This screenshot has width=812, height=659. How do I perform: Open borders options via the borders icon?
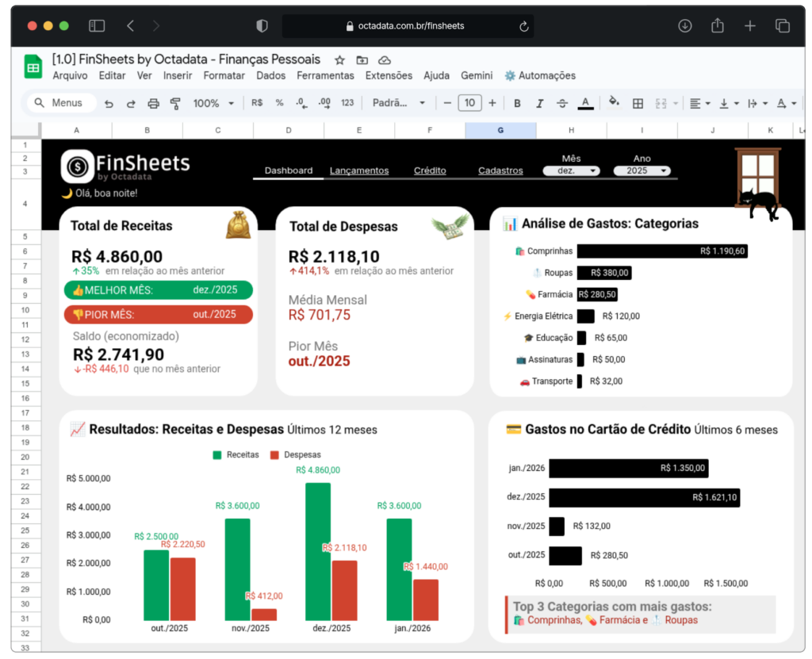tap(638, 103)
